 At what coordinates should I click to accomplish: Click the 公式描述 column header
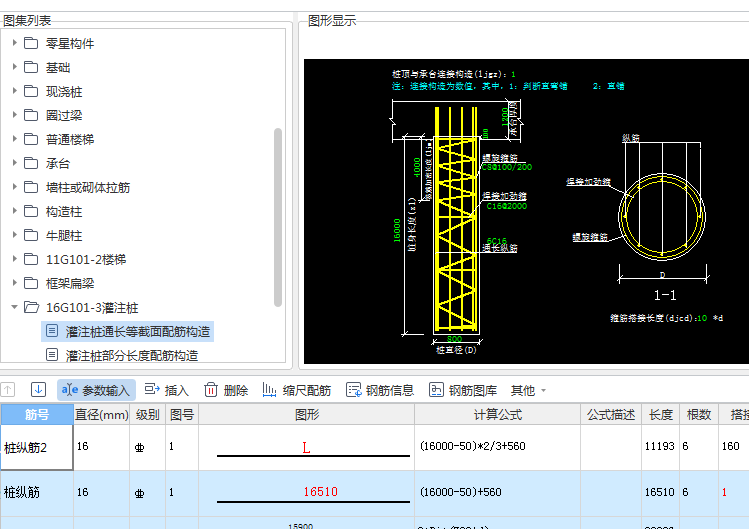(x=611, y=414)
